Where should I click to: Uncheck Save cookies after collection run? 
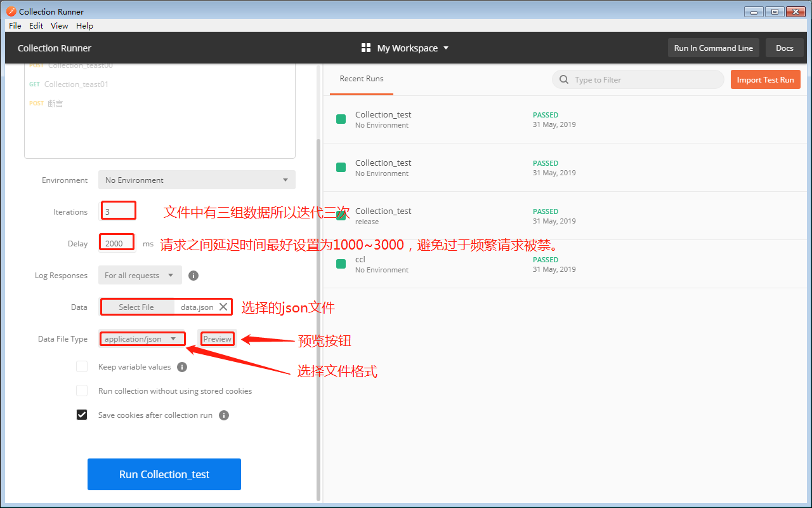click(x=82, y=415)
